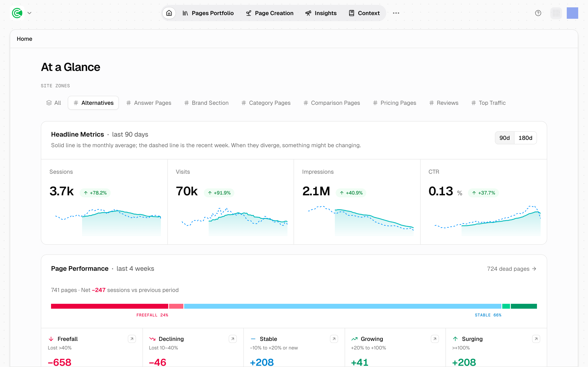
Task: Go to the Insights tab
Action: (x=321, y=13)
